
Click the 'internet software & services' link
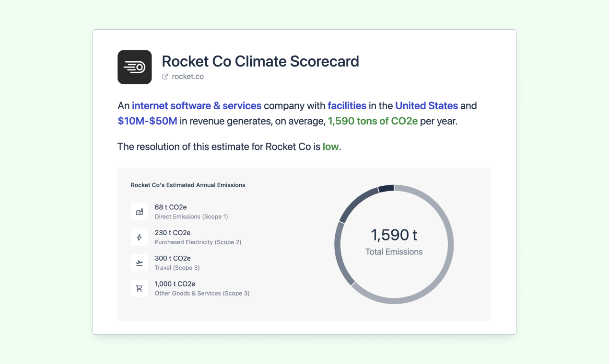[x=197, y=106]
